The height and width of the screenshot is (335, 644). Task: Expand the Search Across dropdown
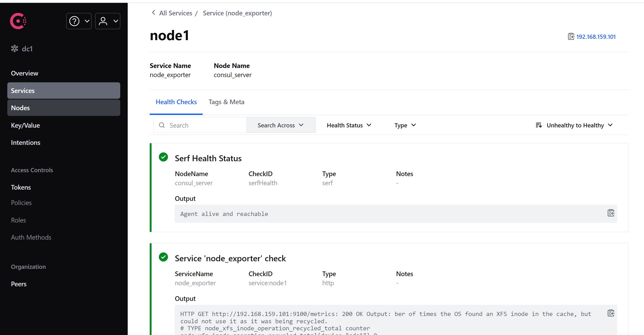(281, 125)
